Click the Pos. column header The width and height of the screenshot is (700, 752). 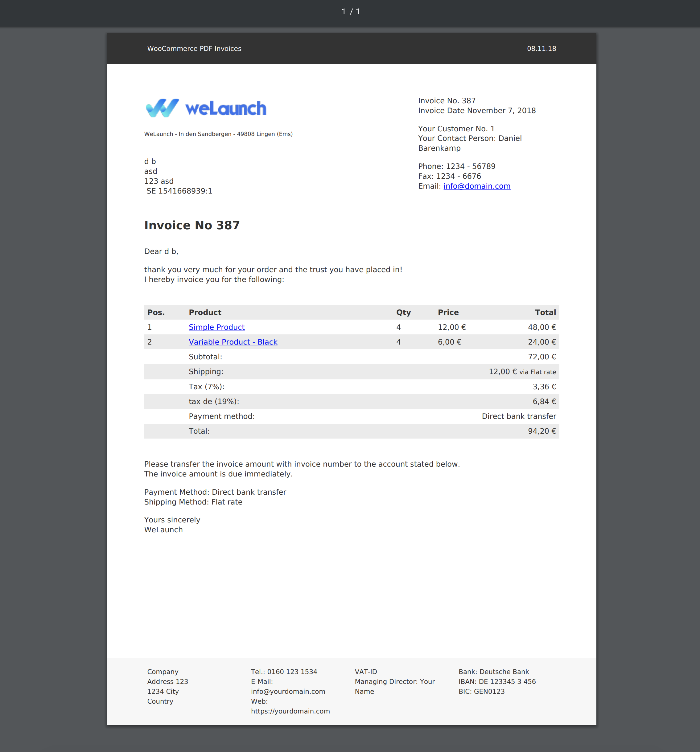(156, 313)
